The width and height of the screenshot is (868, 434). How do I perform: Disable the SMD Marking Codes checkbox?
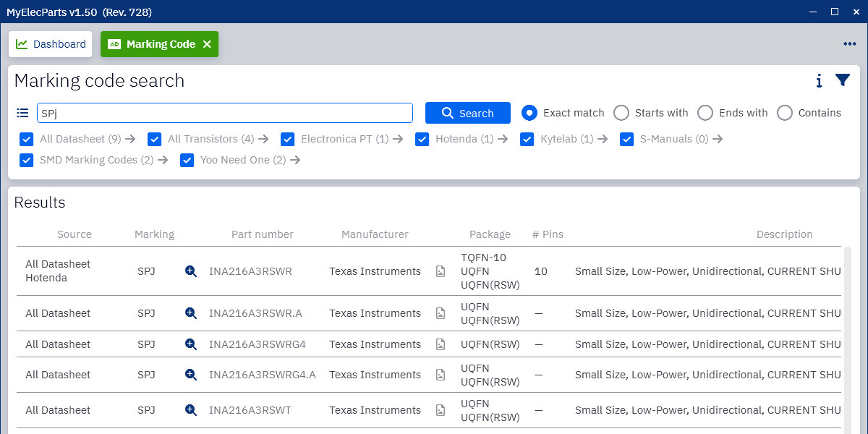pyautogui.click(x=27, y=160)
